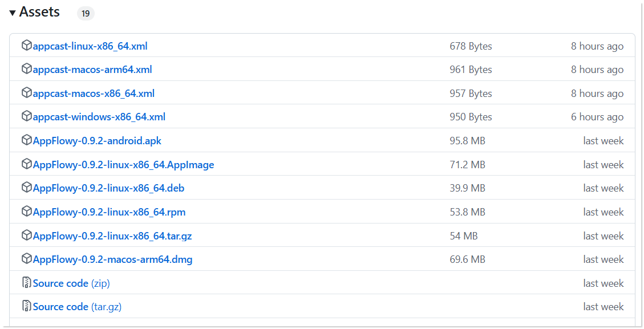Click the 8 hours ago timestamp for appcast-macos-x86_64
644x329 pixels.
click(597, 94)
